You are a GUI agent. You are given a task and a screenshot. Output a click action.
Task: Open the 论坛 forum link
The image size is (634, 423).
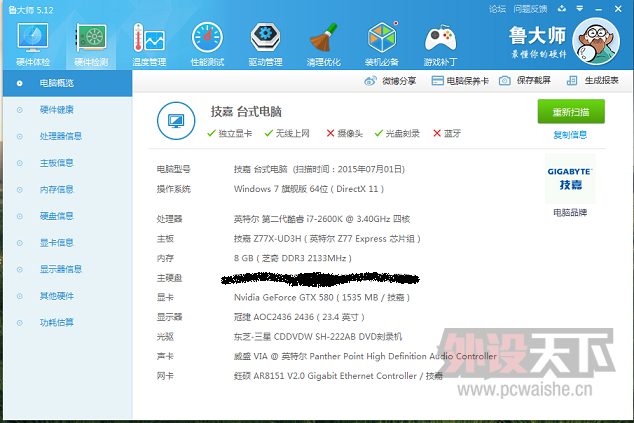click(x=497, y=8)
